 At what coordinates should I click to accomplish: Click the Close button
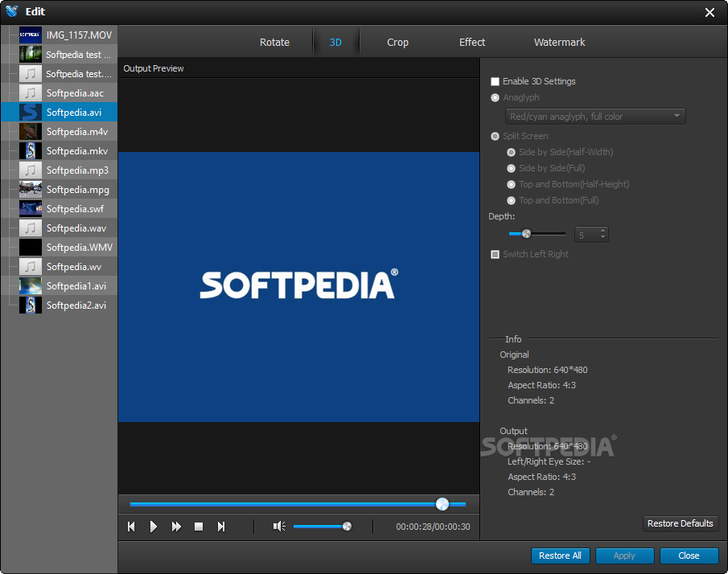point(689,556)
